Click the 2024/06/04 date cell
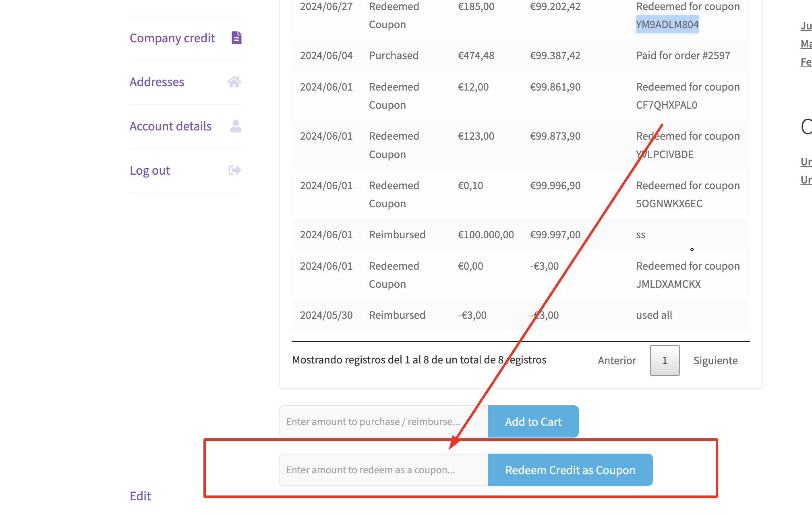Screen dimensions: 812x516 (326, 56)
